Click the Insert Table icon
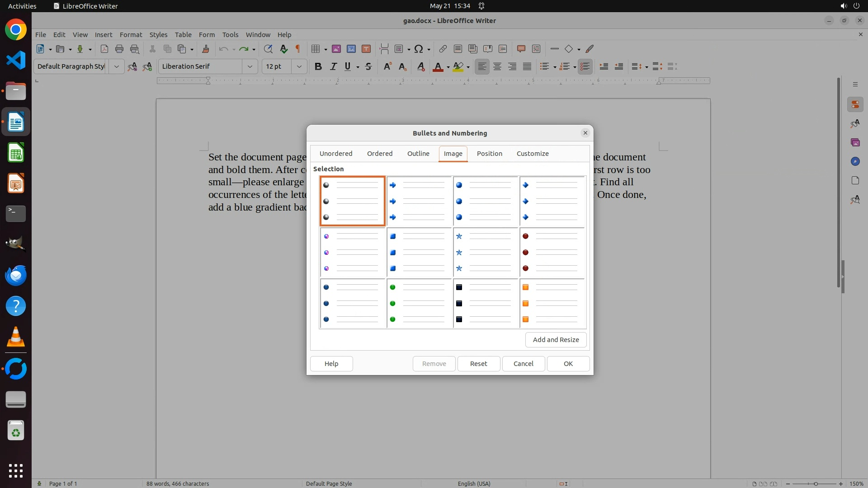 pos(316,49)
